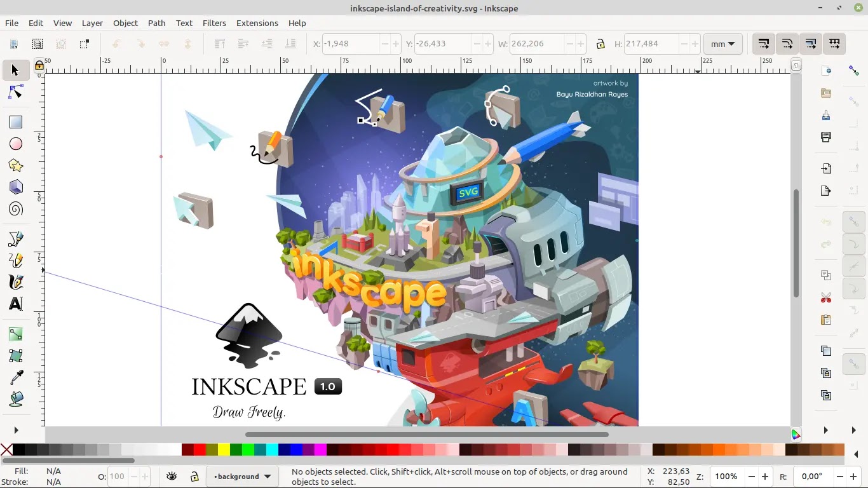Select the 3D box tool
This screenshot has height=488, width=868.
click(15, 187)
